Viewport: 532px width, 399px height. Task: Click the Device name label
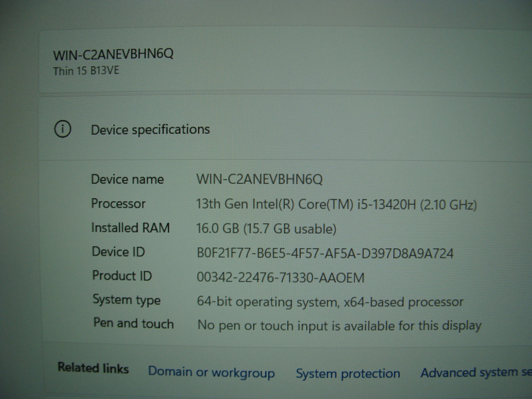[x=127, y=179]
